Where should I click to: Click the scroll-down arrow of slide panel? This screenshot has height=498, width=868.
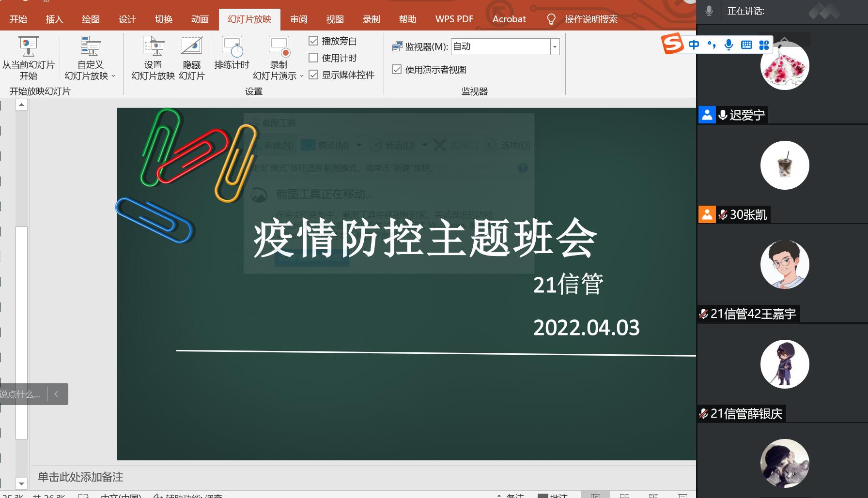click(21, 483)
